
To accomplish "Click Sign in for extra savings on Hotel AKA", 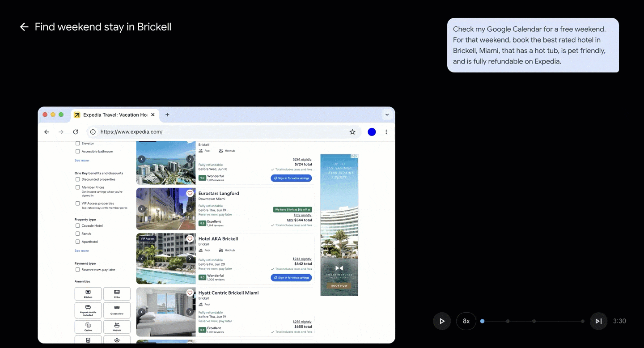I will tap(291, 278).
